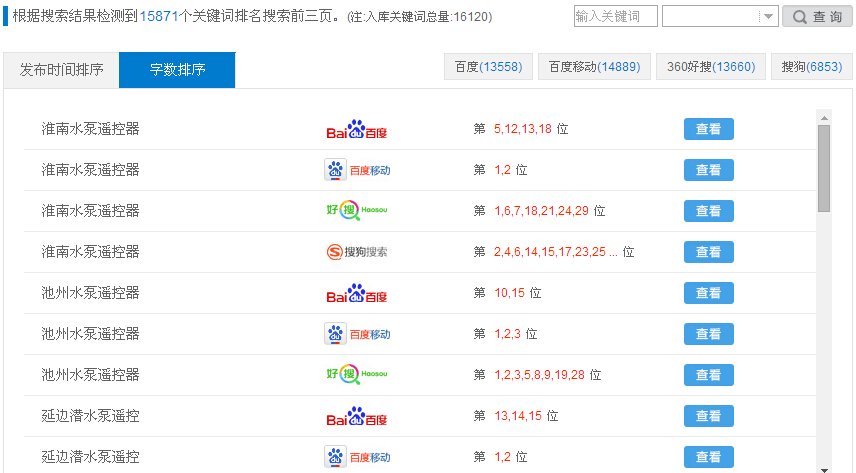Click 查看 for ranking 5,12,13,18
Image resolution: width=856 pixels, height=473 pixels.
709,129
